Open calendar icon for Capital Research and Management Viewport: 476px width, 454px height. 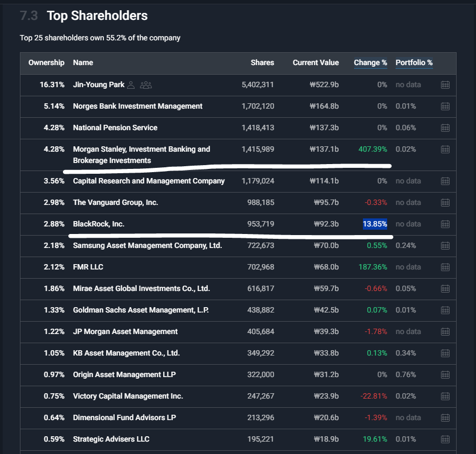445,181
